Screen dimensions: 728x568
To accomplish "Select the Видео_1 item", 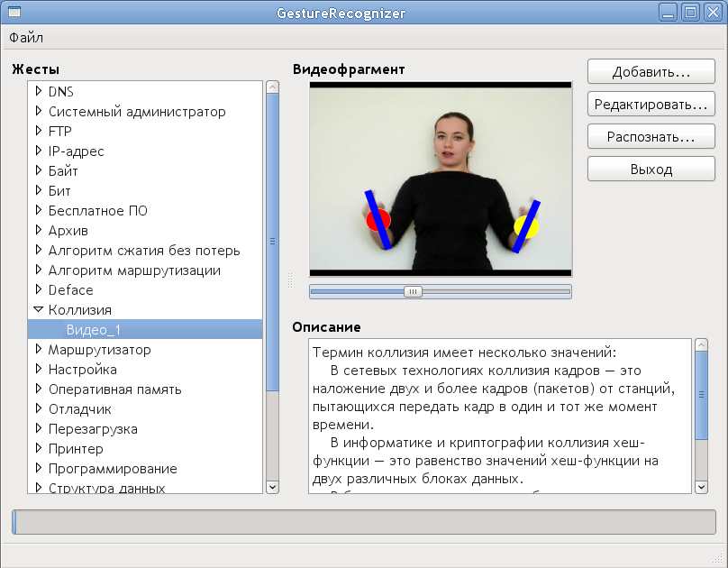I will point(145,329).
